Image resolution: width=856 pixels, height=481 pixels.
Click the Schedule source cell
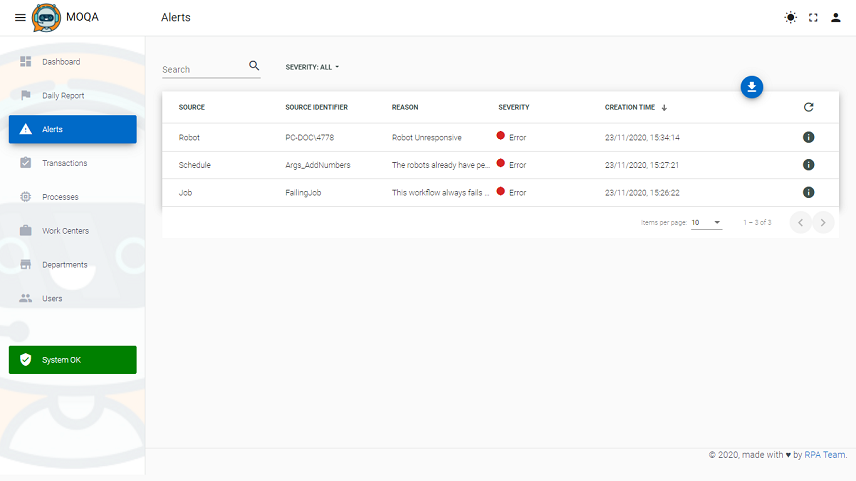pyautogui.click(x=194, y=165)
